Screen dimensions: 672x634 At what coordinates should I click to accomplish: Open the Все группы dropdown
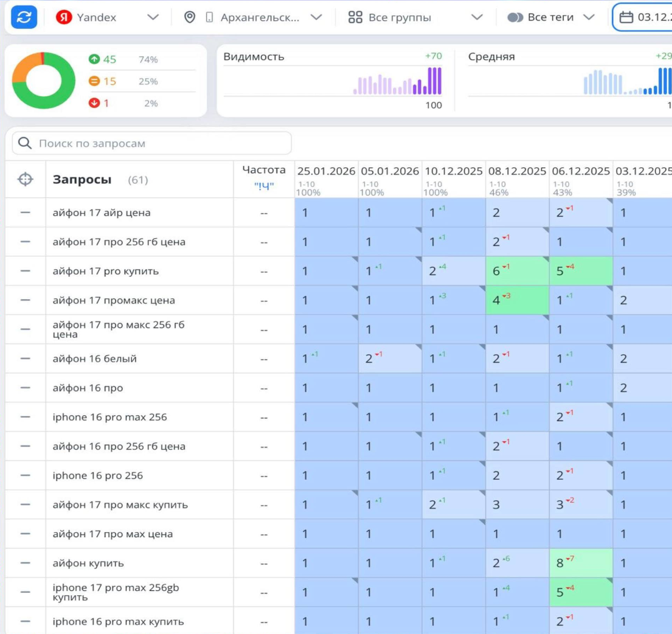(415, 17)
